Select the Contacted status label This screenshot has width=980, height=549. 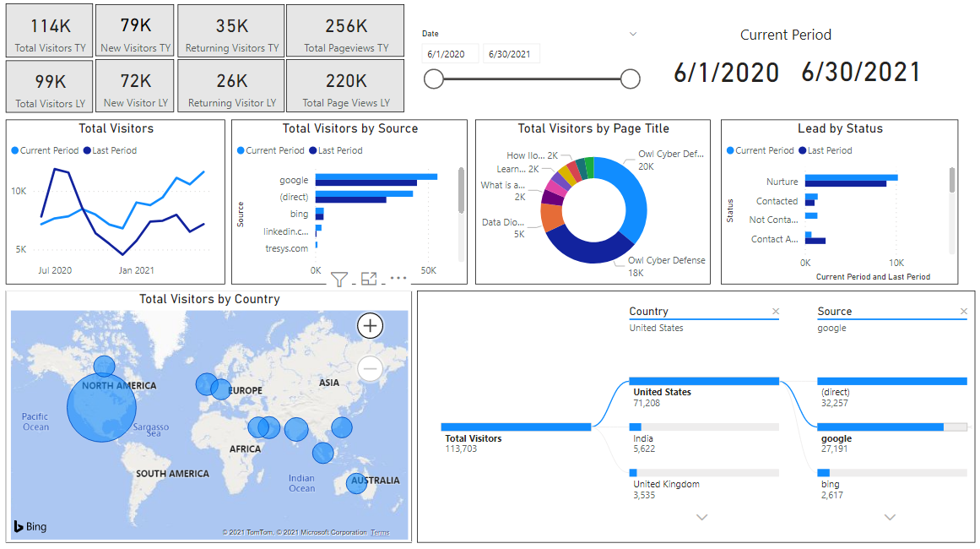[x=777, y=201]
